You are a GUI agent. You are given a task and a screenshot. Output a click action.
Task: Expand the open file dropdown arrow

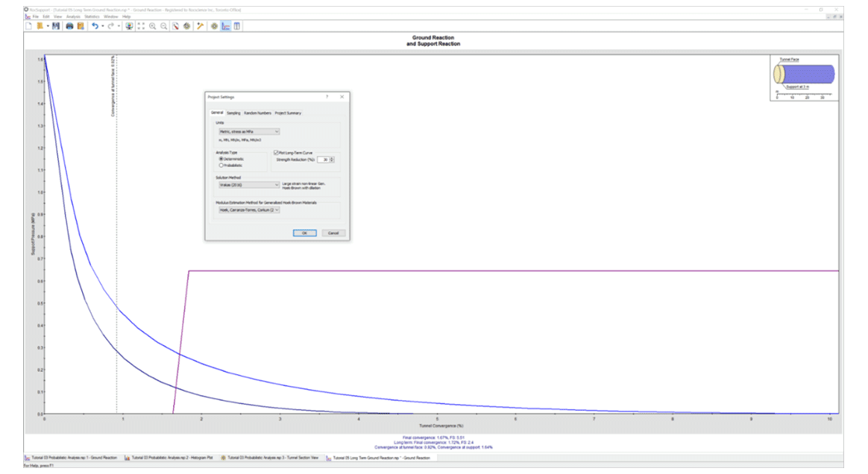point(48,26)
